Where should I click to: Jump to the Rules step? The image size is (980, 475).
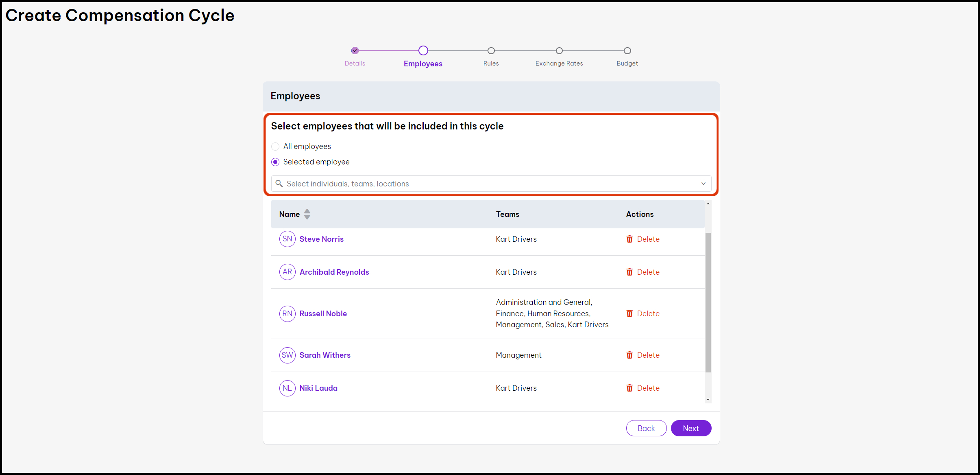coord(491,51)
